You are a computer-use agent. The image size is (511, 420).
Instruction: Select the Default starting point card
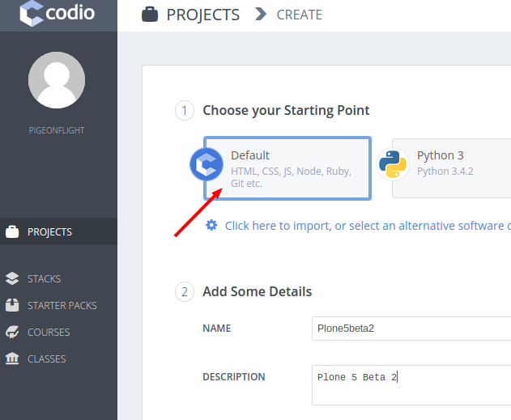pyautogui.click(x=287, y=168)
